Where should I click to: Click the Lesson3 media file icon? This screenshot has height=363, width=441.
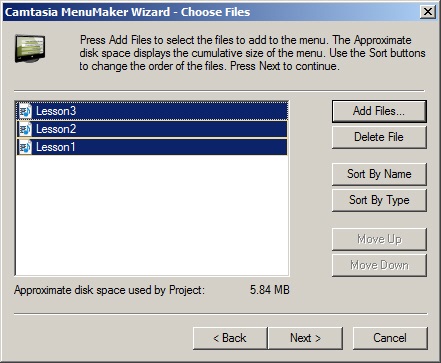click(x=25, y=111)
